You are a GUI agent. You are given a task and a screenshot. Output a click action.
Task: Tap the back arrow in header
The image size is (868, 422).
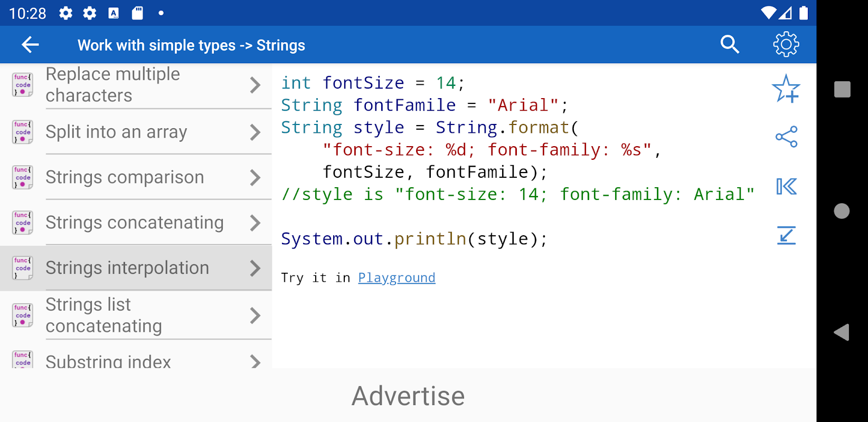pos(30,45)
